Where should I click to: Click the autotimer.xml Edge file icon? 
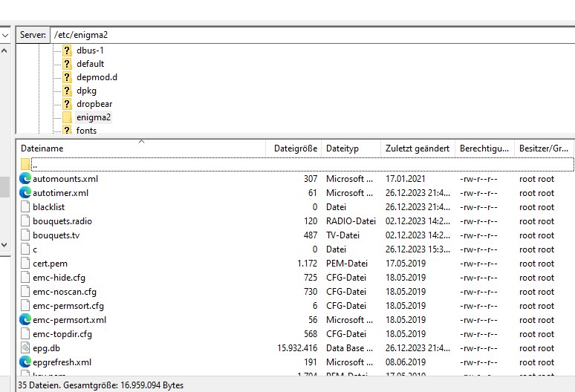click(25, 193)
